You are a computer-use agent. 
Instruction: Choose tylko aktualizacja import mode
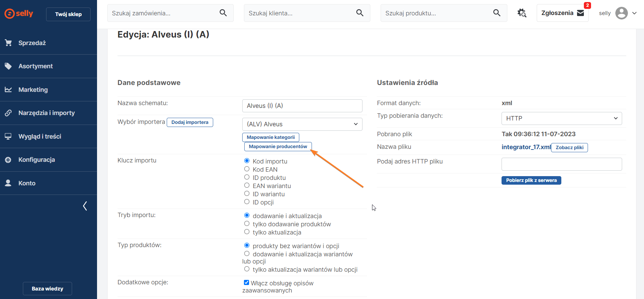(247, 232)
